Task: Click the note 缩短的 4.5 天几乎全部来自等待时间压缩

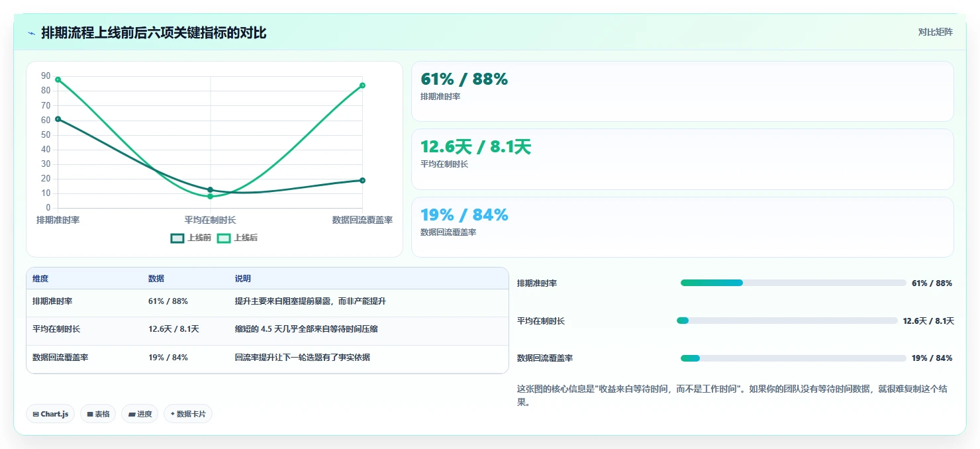Action: click(307, 329)
